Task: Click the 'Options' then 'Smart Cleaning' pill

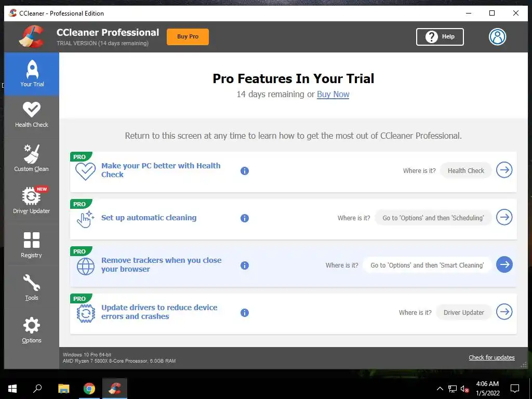Action: [x=427, y=265]
